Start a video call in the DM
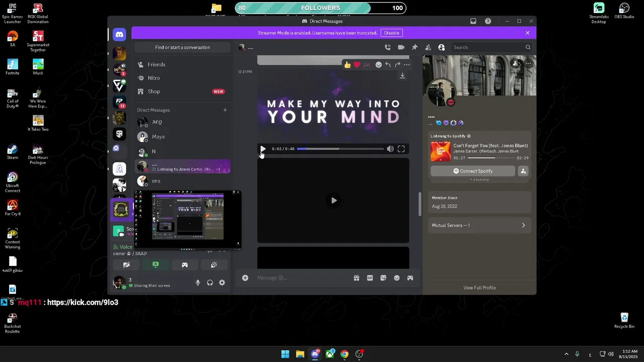The height and width of the screenshot is (362, 644). point(401,47)
